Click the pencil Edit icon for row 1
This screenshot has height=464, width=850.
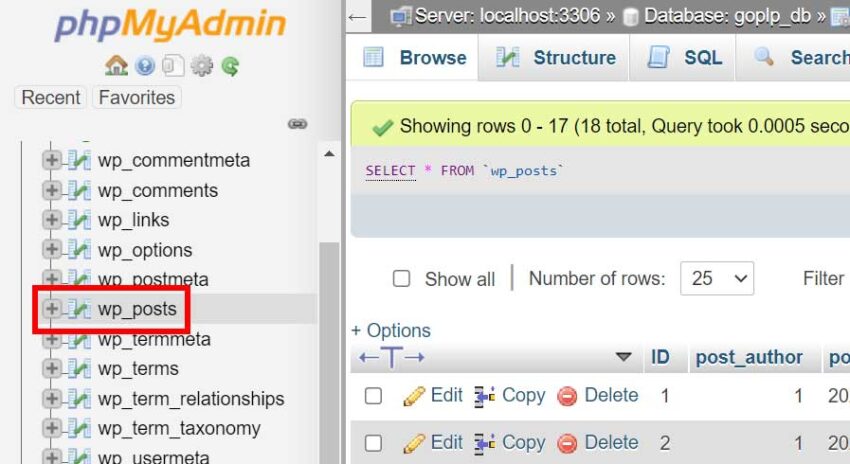[x=414, y=396]
